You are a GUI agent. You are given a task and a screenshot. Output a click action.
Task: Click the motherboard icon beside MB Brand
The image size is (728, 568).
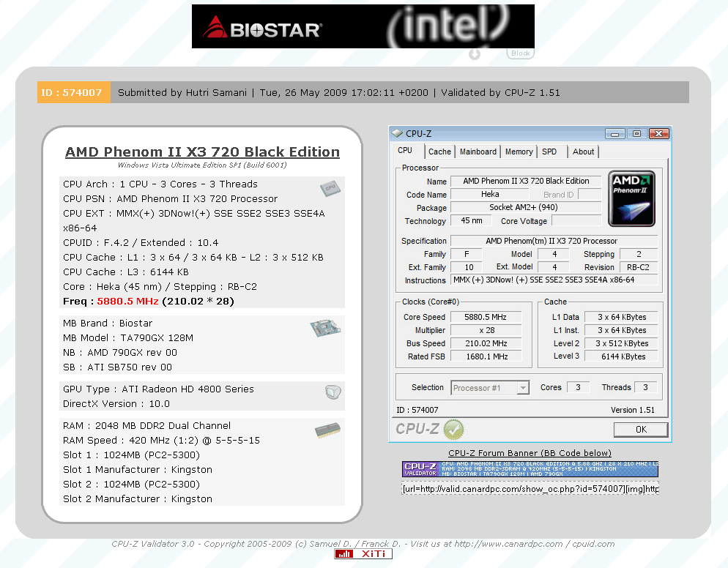pyautogui.click(x=325, y=328)
